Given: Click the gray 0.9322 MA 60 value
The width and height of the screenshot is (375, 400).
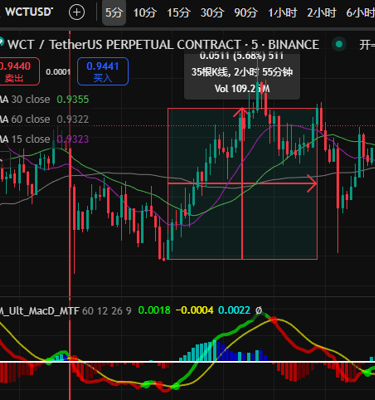Looking at the screenshot, I should [x=73, y=119].
